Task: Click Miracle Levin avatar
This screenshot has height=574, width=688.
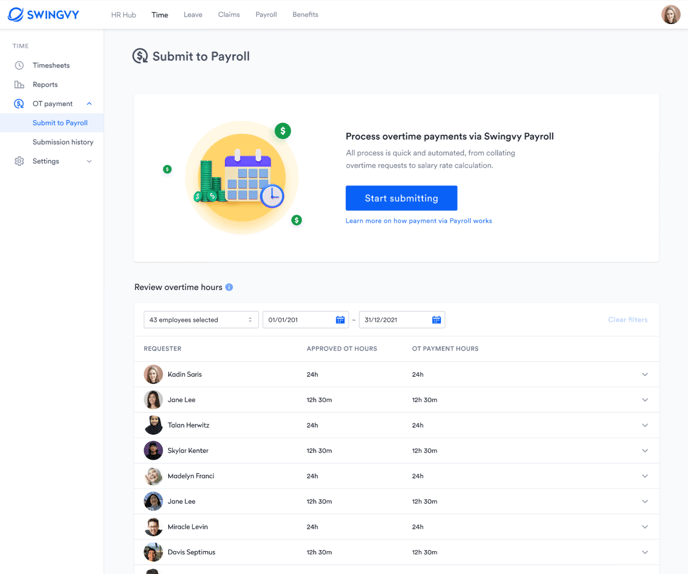Action: point(153,527)
